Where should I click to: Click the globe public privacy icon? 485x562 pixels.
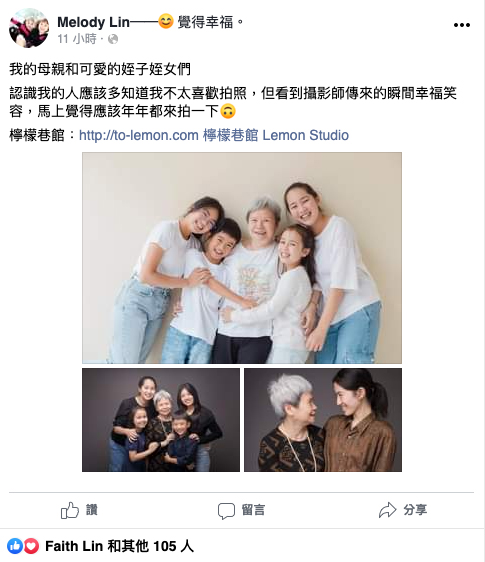point(113,39)
